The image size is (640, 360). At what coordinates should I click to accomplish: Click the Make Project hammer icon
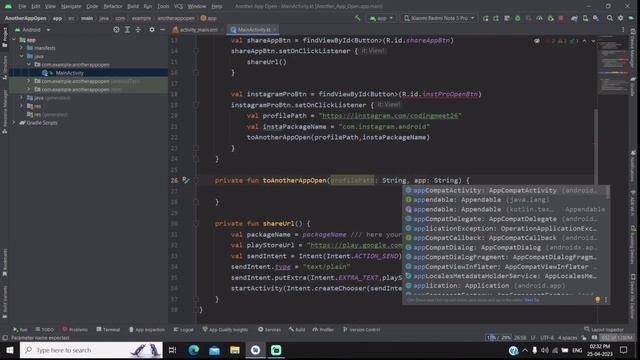358,18
